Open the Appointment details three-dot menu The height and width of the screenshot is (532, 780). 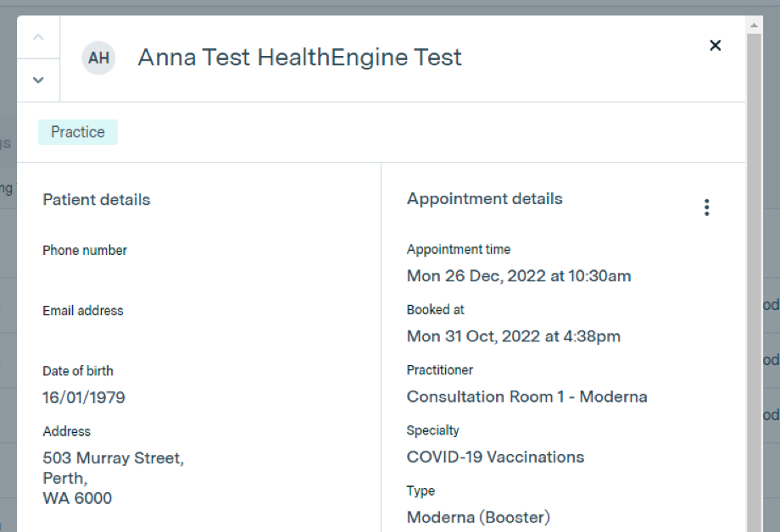click(706, 208)
